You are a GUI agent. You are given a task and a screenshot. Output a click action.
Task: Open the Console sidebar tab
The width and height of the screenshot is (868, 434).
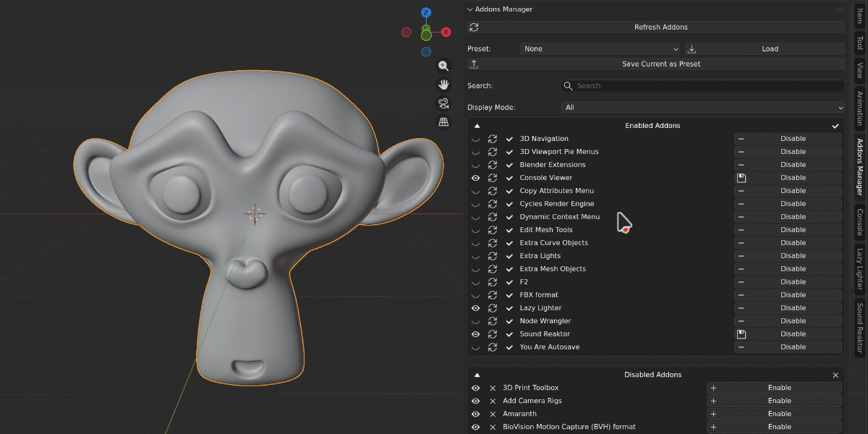coord(860,222)
